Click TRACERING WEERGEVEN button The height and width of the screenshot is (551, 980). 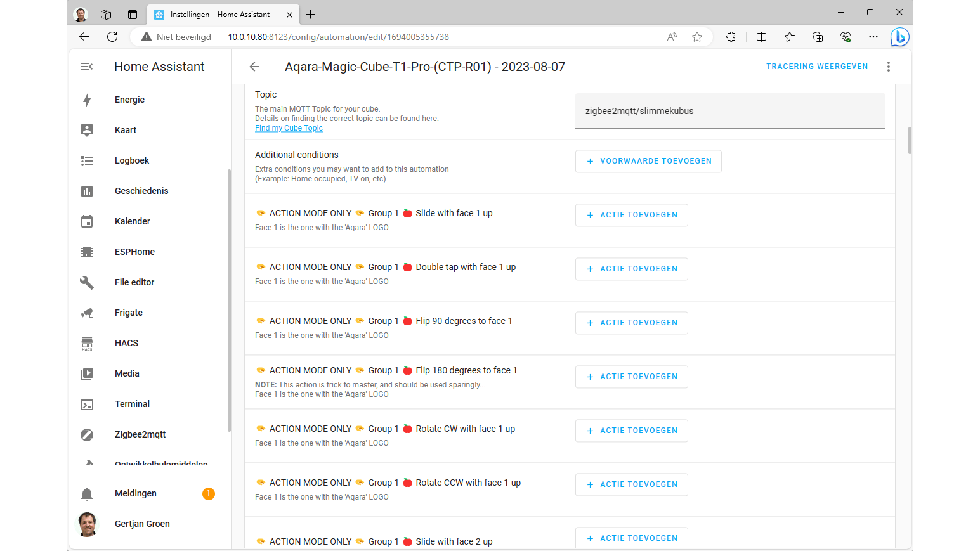pyautogui.click(x=817, y=67)
